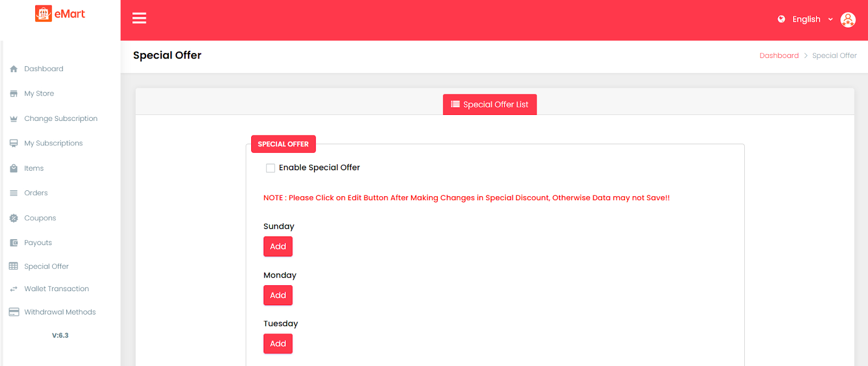
Task: Expand the English language dropdown
Action: [x=812, y=20]
